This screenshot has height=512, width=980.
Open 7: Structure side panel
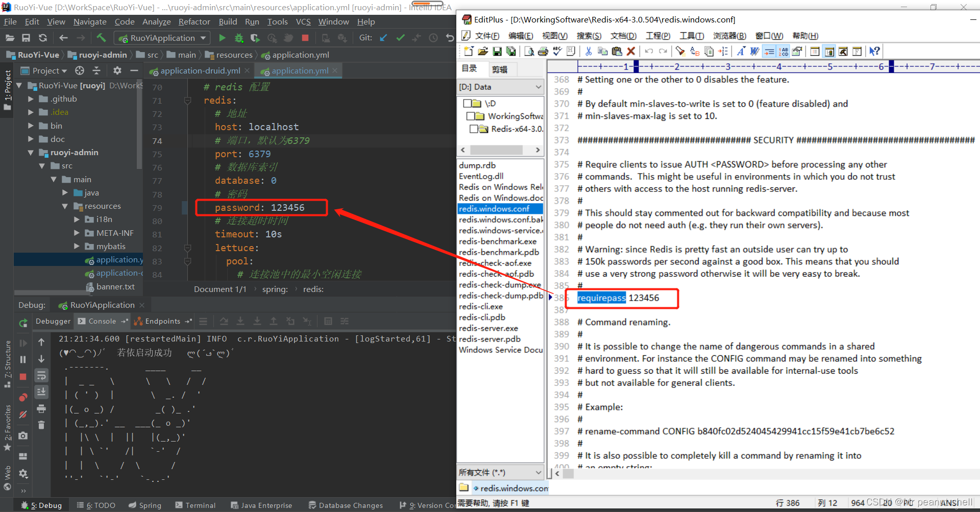pos(7,364)
